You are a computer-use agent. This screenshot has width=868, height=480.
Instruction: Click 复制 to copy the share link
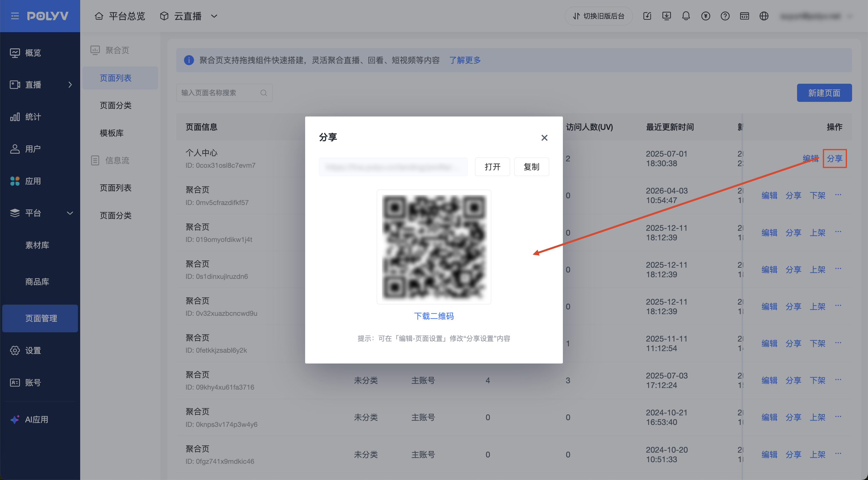pos(531,167)
